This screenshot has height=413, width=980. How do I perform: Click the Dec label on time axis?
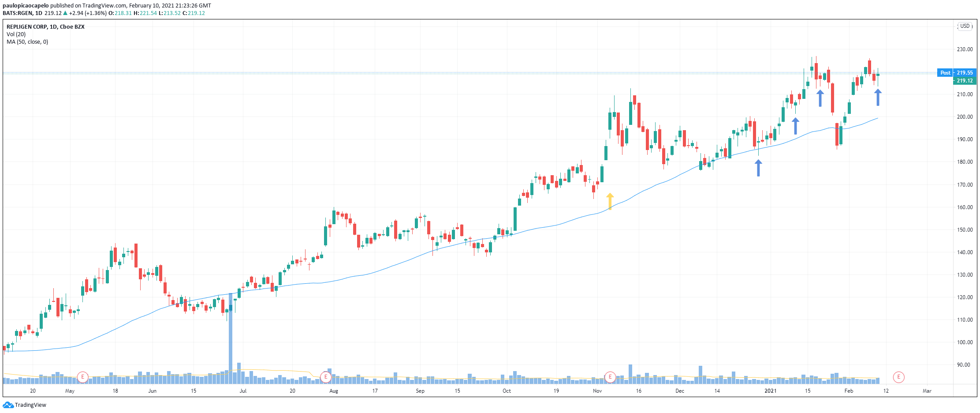680,391
